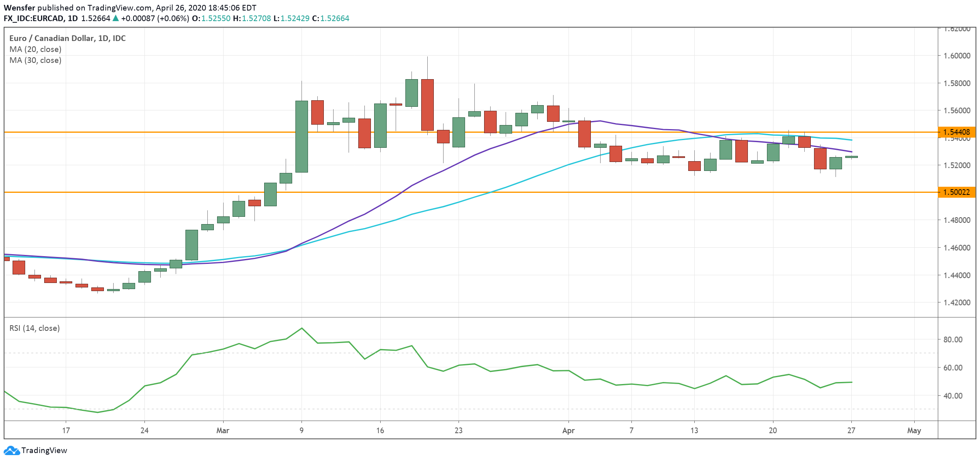Click the May label on time axis
This screenshot has width=980, height=462.
point(914,430)
